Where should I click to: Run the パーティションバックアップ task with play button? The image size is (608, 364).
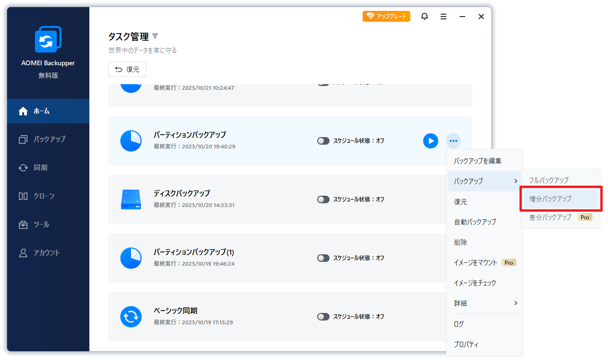[x=431, y=141]
